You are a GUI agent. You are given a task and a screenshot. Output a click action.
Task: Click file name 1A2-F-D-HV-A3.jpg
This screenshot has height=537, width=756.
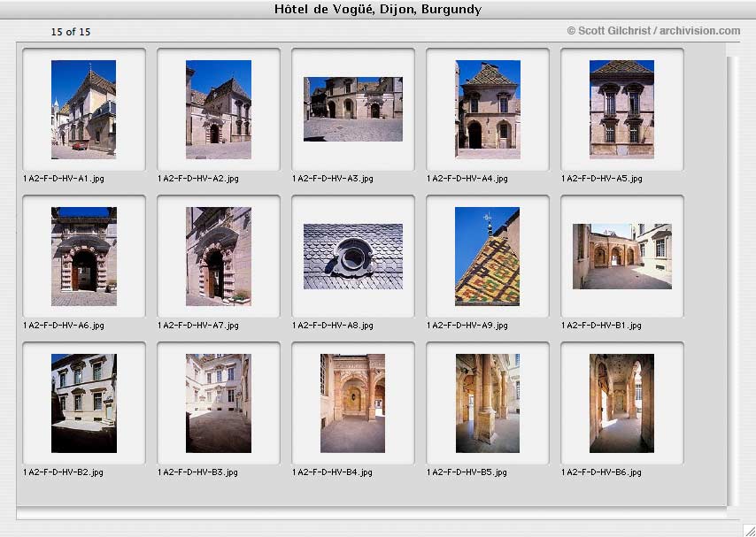333,179
